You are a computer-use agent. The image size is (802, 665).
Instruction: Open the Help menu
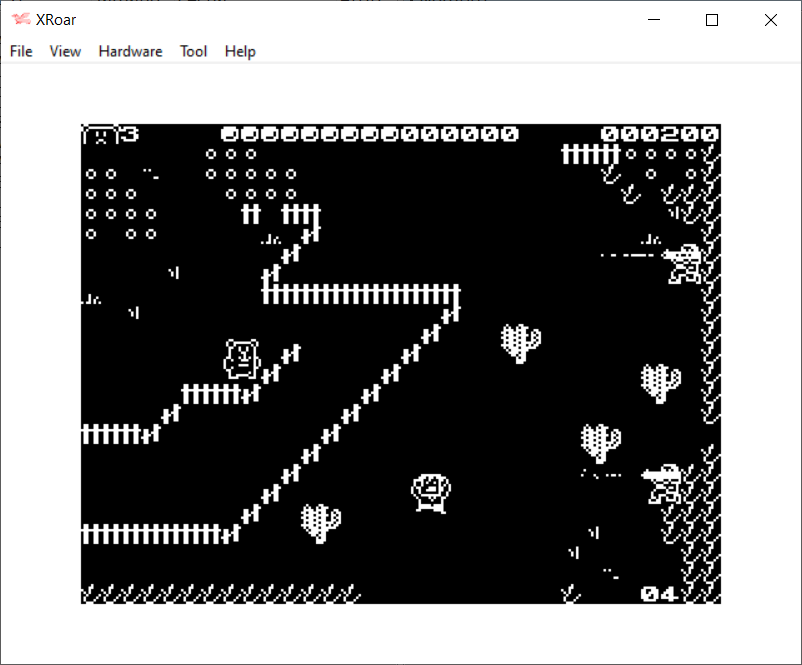pos(240,51)
